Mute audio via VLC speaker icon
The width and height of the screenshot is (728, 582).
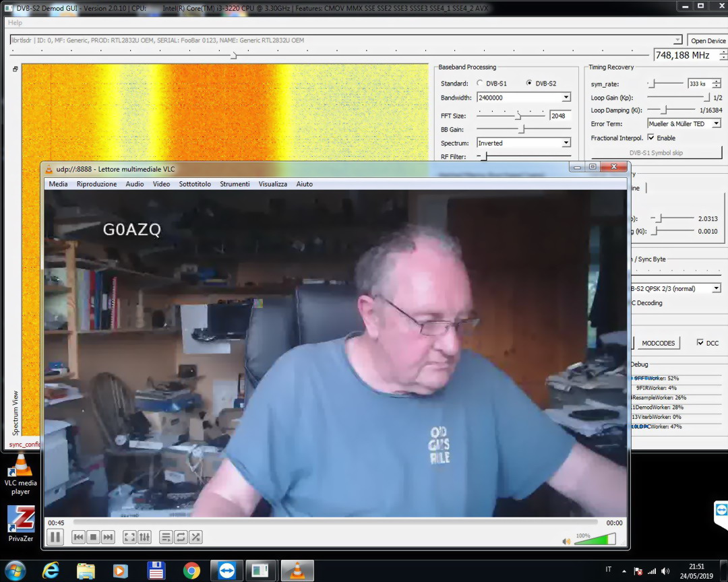click(x=566, y=540)
